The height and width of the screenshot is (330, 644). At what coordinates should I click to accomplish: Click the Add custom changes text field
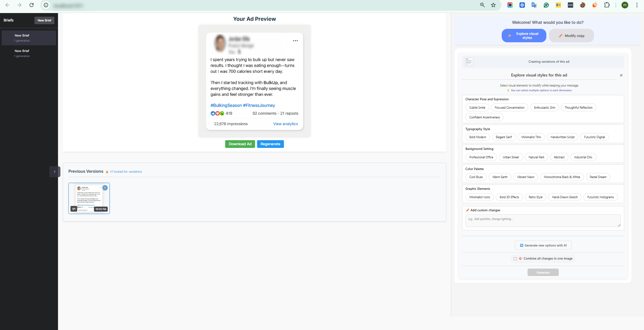543,221
